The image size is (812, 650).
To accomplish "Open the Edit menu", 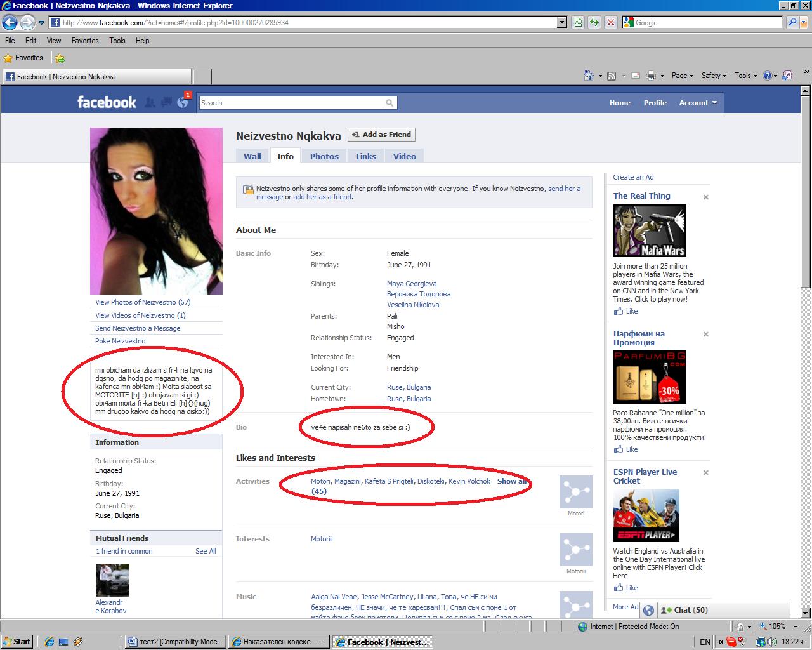I will point(31,41).
